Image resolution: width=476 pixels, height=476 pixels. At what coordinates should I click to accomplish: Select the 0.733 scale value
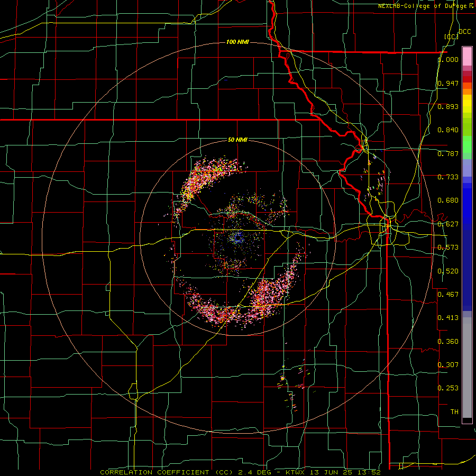point(448,177)
